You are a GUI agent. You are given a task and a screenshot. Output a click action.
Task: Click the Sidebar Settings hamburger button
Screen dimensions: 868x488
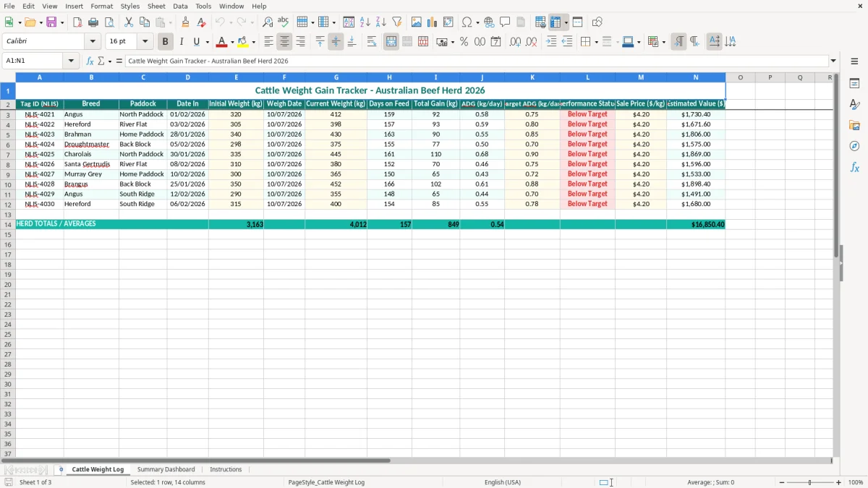(854, 61)
